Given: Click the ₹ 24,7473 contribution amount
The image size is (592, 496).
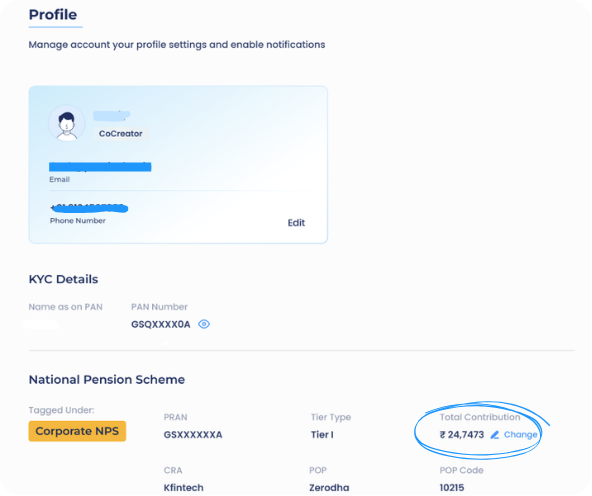Looking at the screenshot, I should coord(462,435).
